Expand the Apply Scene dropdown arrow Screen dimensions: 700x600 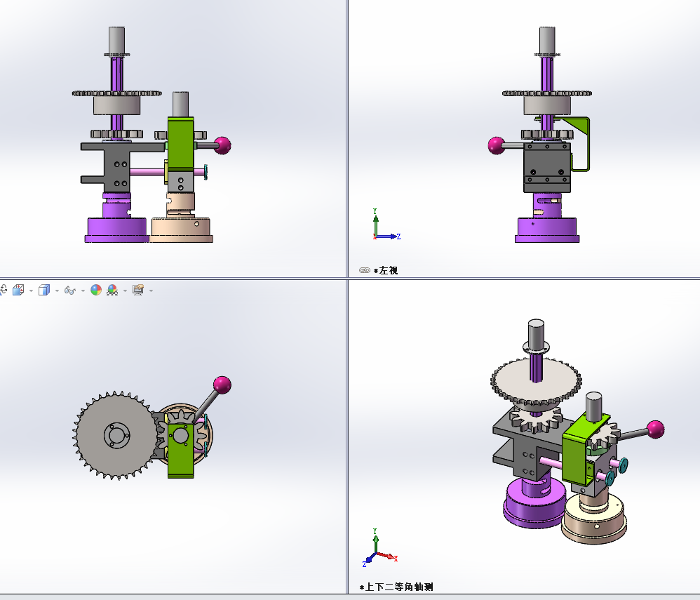(125, 291)
